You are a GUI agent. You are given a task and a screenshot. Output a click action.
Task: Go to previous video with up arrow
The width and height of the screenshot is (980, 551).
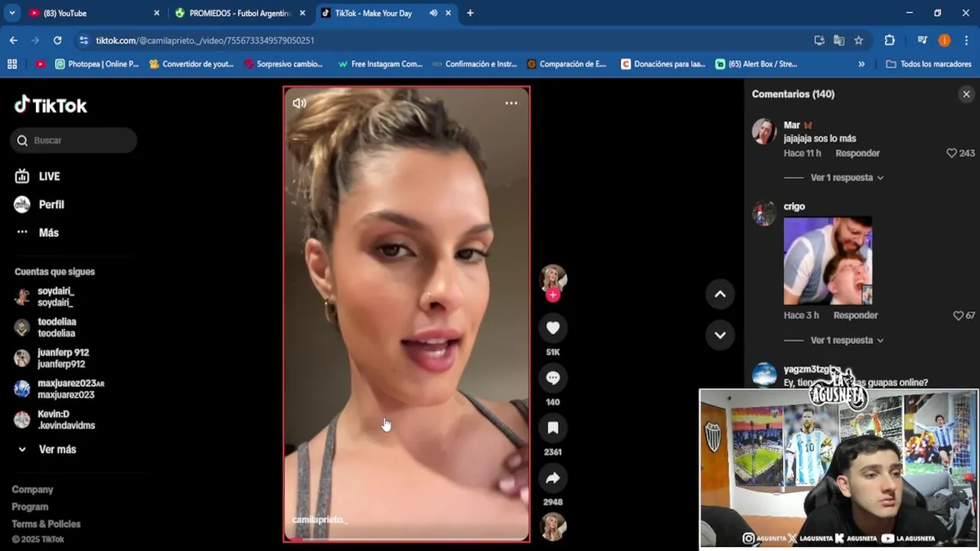(720, 294)
